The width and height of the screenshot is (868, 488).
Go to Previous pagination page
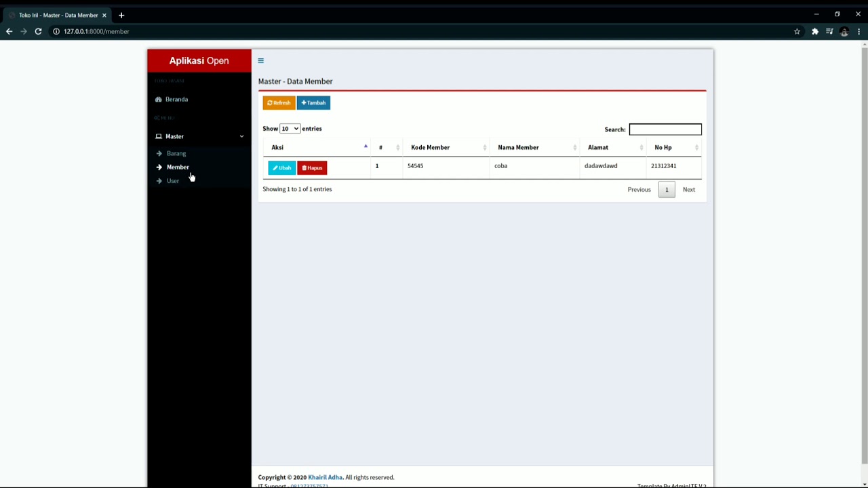point(639,190)
